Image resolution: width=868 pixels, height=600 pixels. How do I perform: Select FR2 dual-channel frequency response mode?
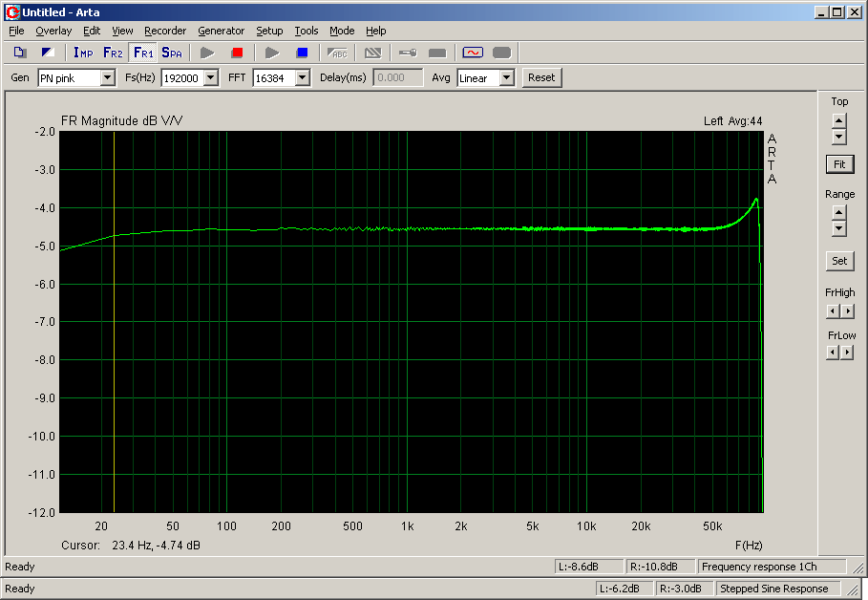[113, 53]
